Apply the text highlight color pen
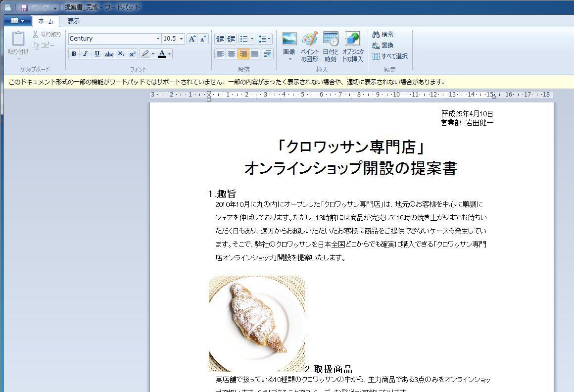This screenshot has width=574, height=392. tap(145, 54)
